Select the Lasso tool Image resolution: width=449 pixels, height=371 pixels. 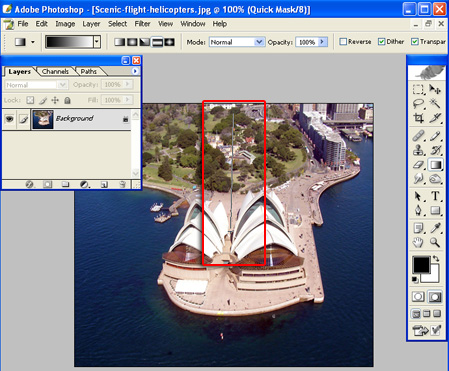[x=418, y=104]
